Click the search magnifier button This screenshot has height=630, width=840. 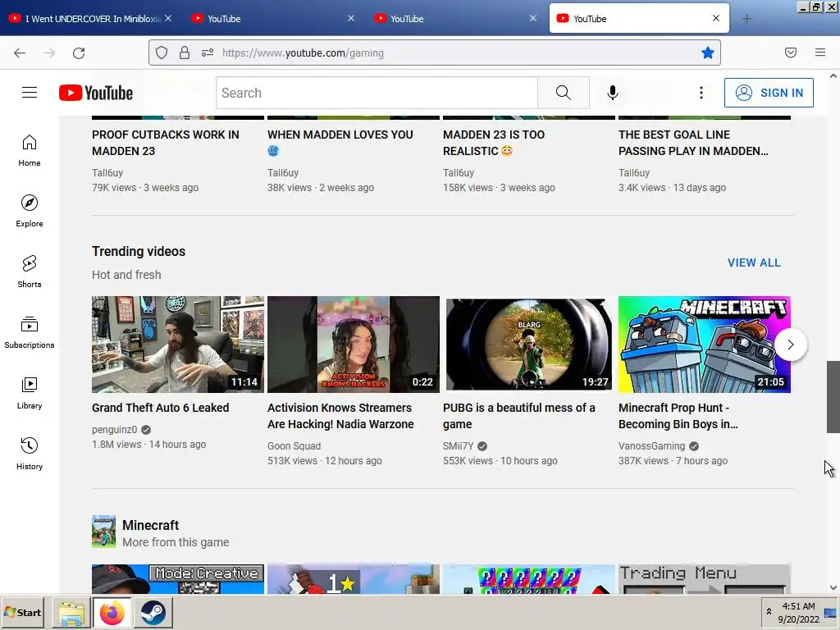[563, 93]
